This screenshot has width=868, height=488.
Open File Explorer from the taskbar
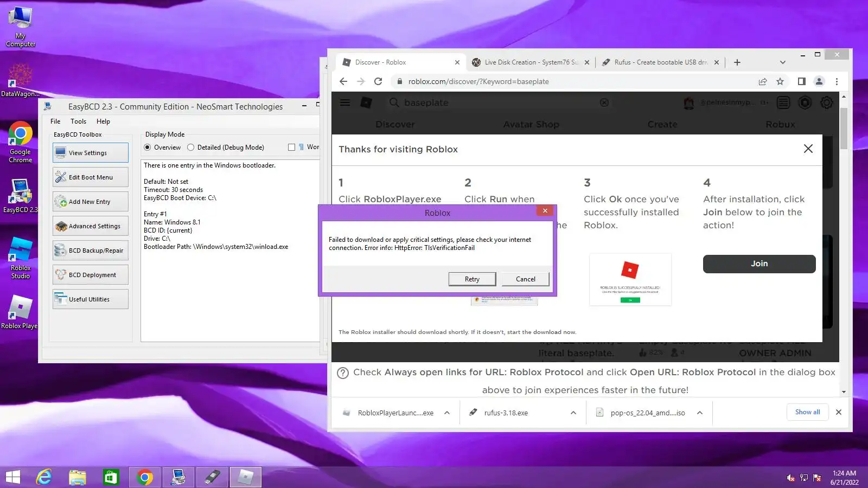click(78, 477)
